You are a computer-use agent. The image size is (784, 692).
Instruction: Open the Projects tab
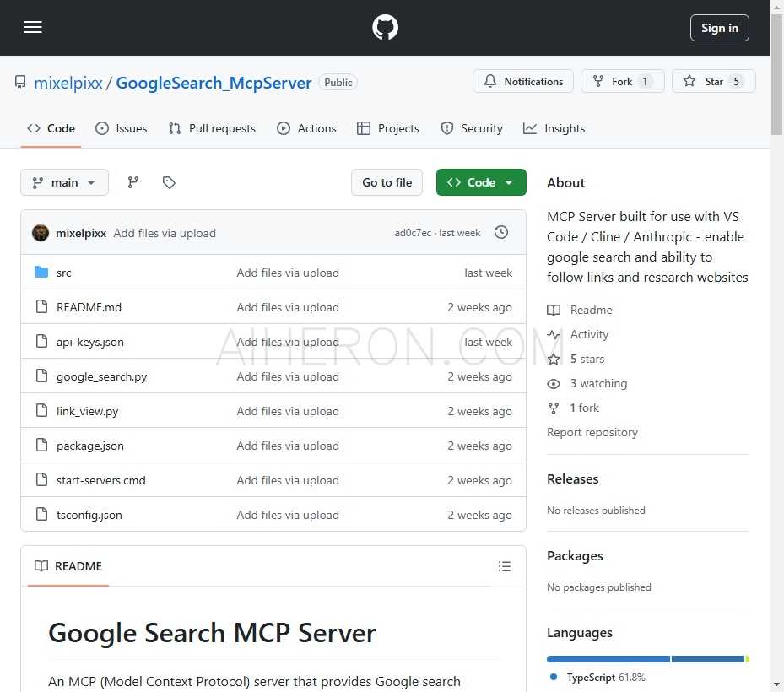click(x=388, y=128)
